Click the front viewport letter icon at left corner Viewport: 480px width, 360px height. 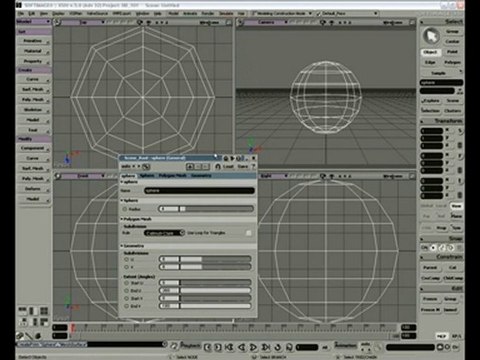[57, 176]
